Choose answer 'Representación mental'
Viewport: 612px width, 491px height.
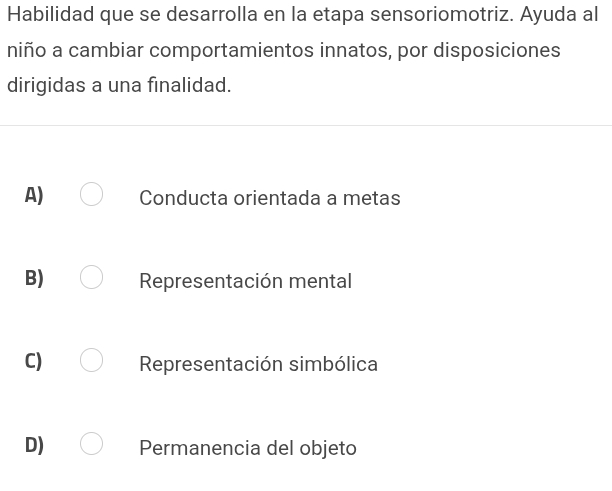[x=246, y=281]
